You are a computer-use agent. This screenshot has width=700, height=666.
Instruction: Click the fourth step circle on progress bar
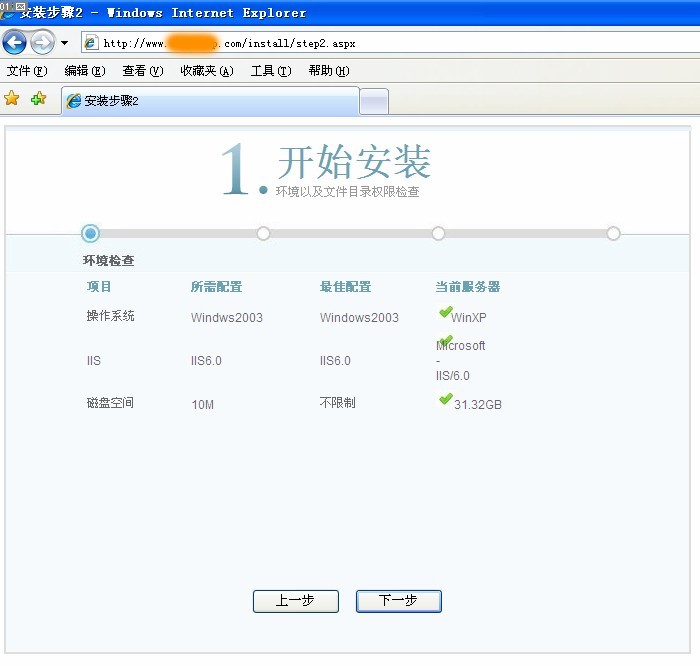click(x=613, y=233)
